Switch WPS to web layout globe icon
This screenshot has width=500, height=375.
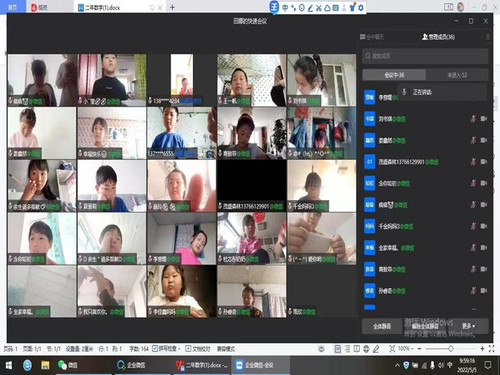pos(366,349)
